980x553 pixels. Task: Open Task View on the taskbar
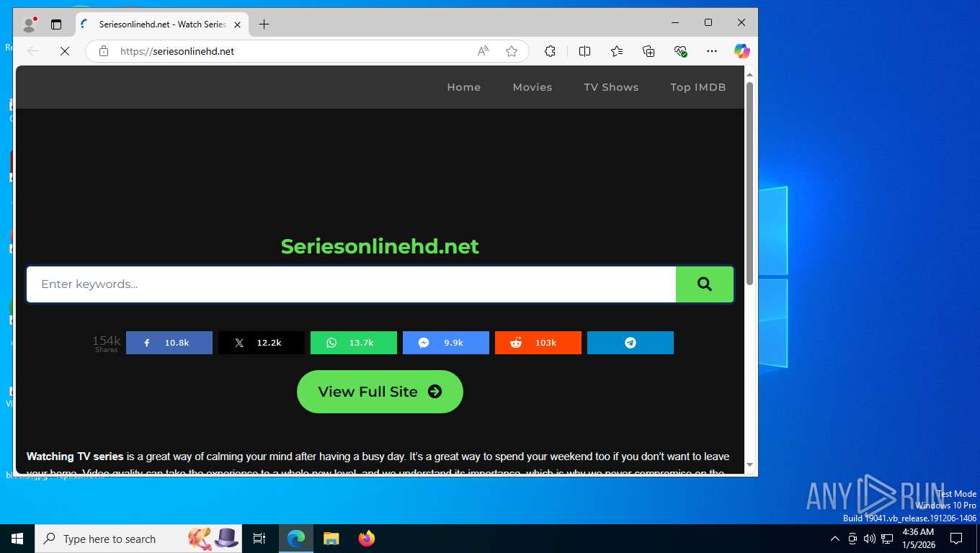[259, 539]
